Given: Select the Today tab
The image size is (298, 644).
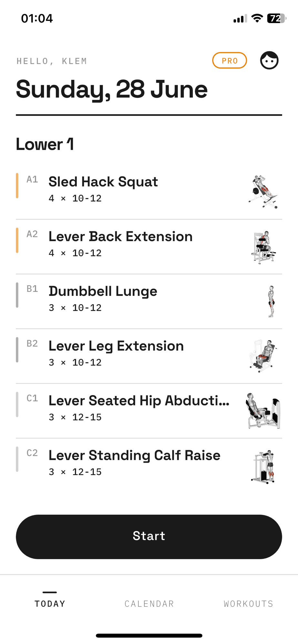Looking at the screenshot, I should 50,603.
